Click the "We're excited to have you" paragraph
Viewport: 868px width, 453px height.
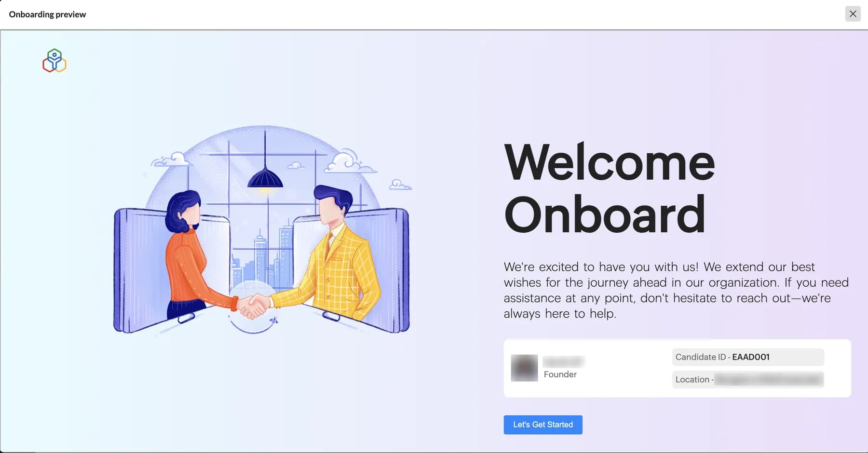point(676,290)
